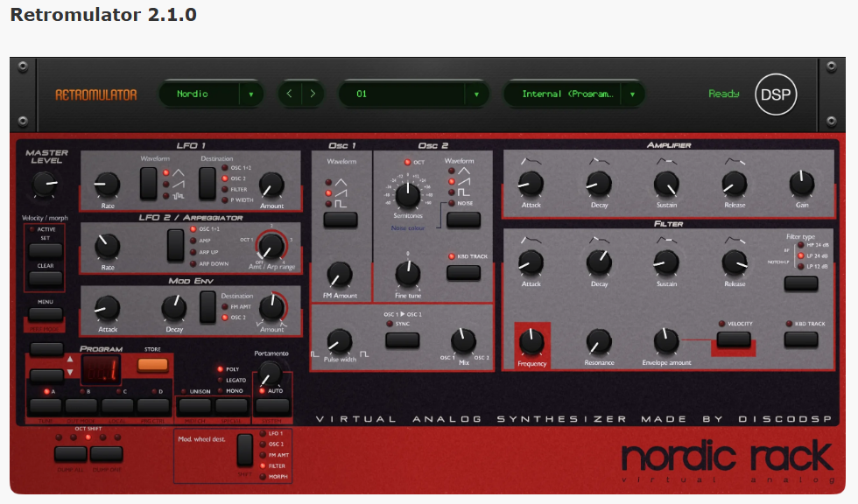The height and width of the screenshot is (504, 858).
Task: Click the green Ready status text
Action: 724,94
